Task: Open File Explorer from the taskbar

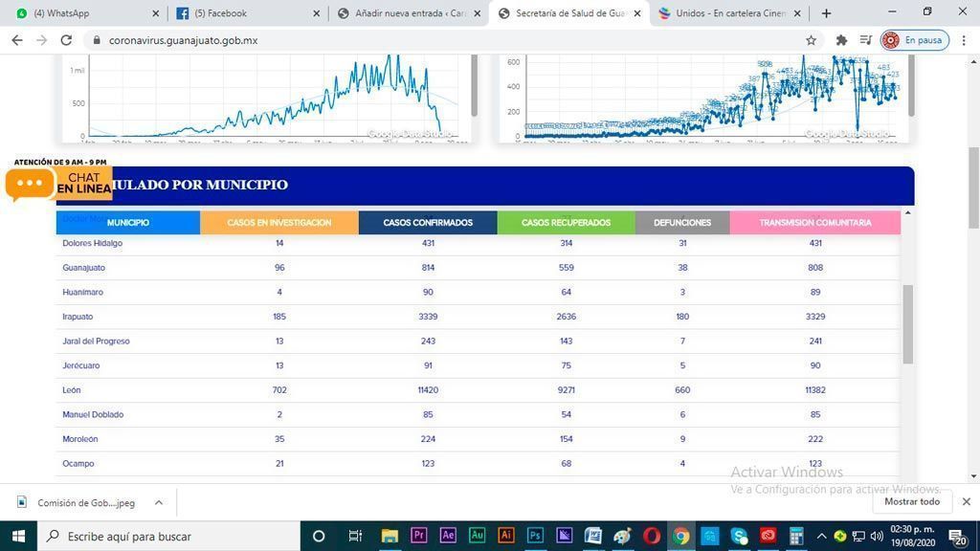Action: coord(390,536)
